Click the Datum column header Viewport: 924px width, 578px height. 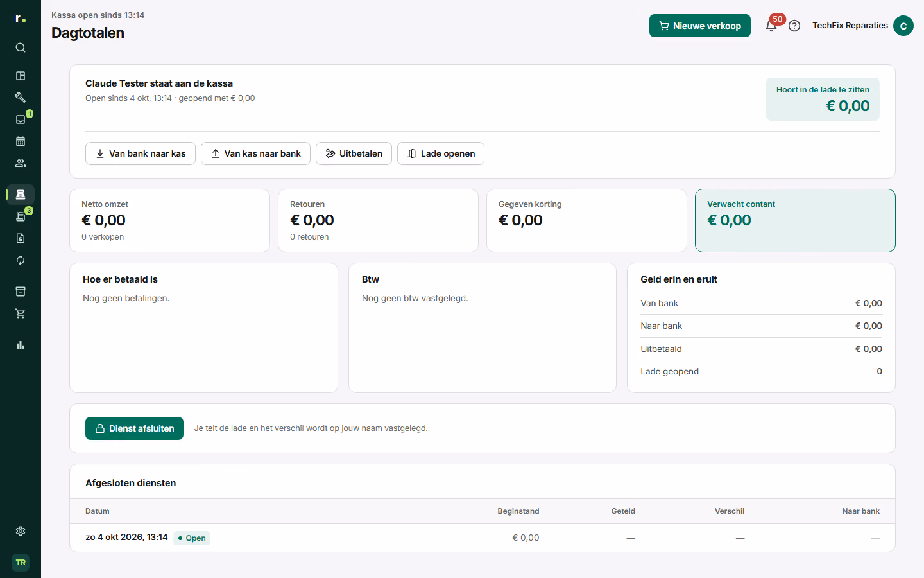point(98,511)
